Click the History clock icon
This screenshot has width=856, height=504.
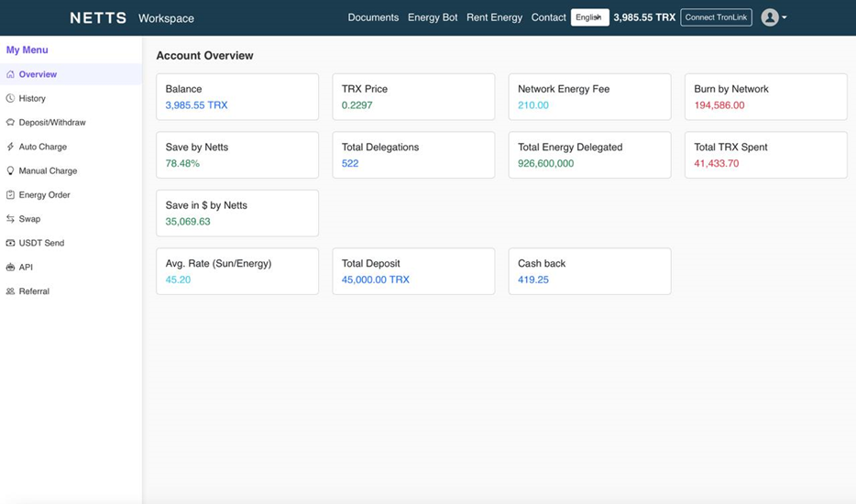click(10, 98)
